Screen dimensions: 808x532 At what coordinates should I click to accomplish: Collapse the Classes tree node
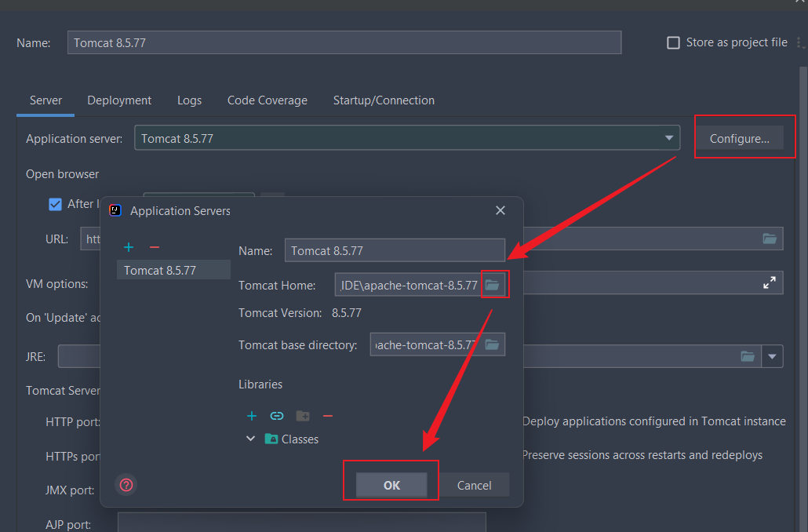(x=250, y=439)
